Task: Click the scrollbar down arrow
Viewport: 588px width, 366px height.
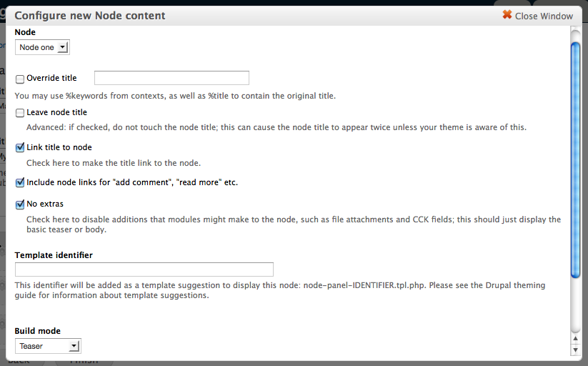Action: click(575, 350)
